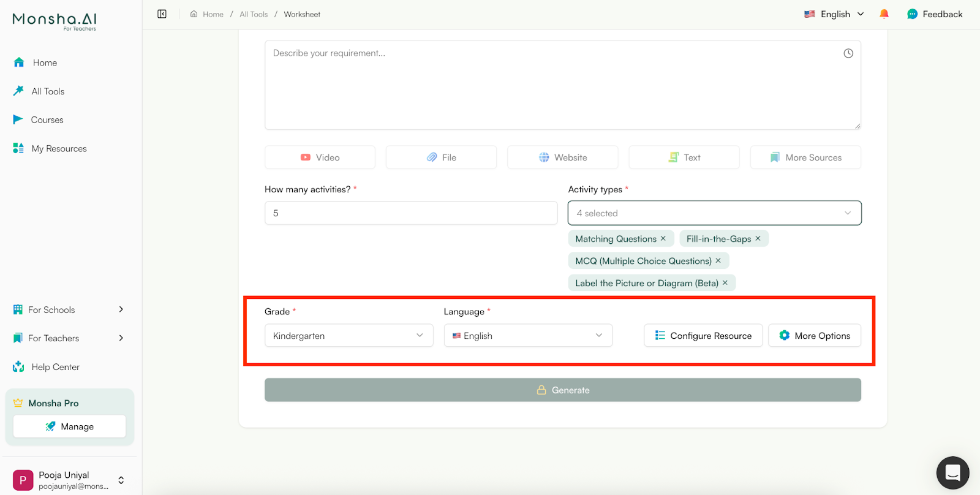Remove the MCQ (Multiple Choice Questions) tag
This screenshot has width=980, height=495.
tap(718, 260)
